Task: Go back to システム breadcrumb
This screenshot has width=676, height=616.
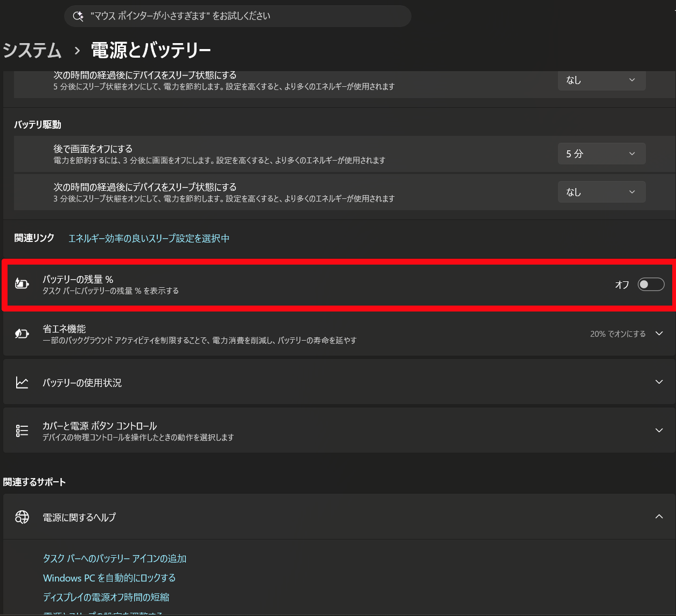Action: pos(32,51)
